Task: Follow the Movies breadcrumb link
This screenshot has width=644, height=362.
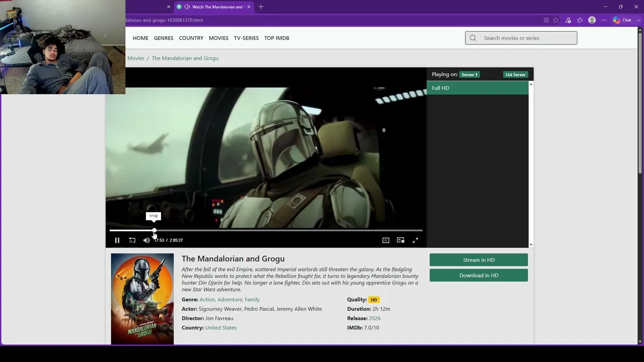Action: pos(136,58)
